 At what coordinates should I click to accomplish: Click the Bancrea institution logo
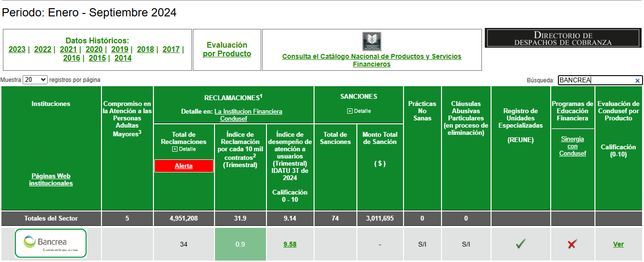point(51,243)
